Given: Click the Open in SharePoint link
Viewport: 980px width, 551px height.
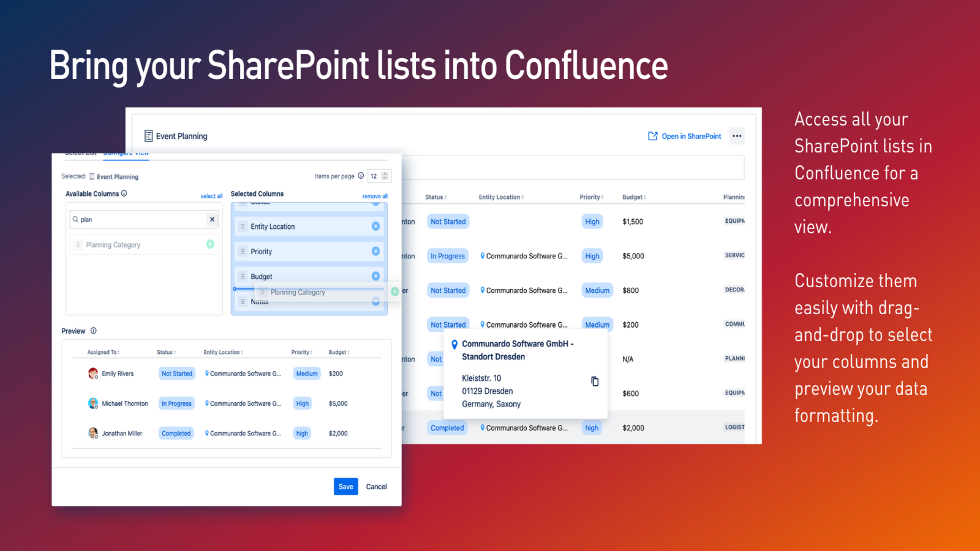Looking at the screenshot, I should click(685, 136).
